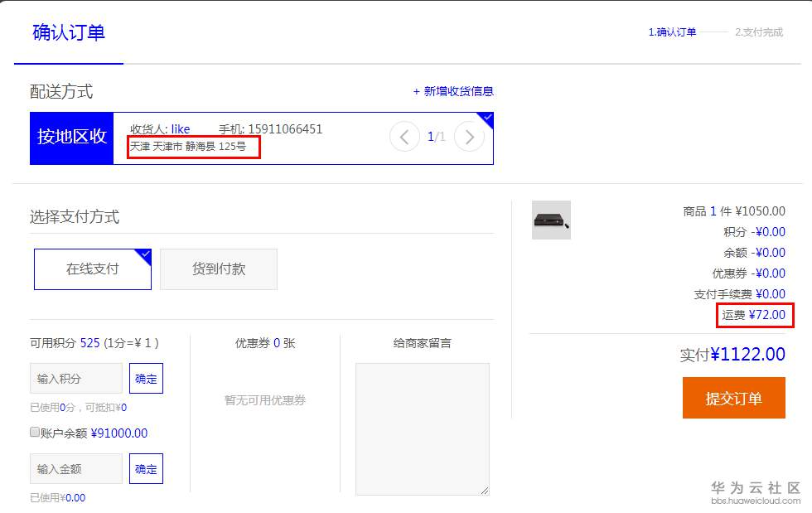
Task: Submit order with 提交订单 button
Action: tap(734, 398)
